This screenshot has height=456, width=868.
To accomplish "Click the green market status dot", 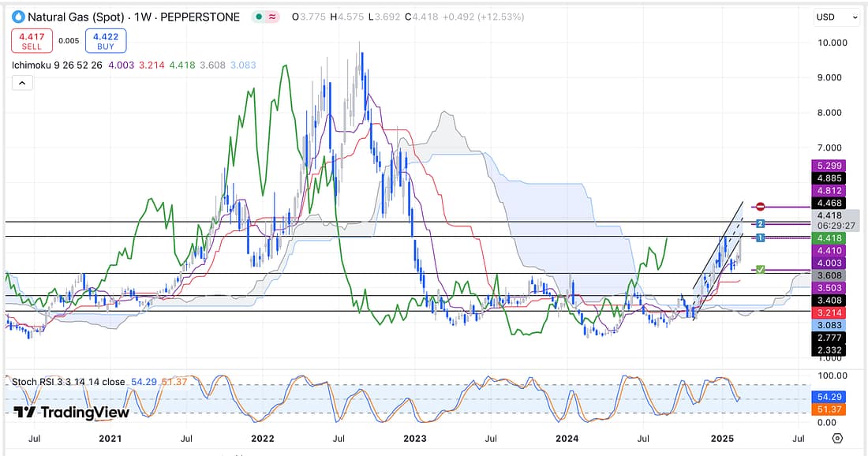I will point(258,17).
